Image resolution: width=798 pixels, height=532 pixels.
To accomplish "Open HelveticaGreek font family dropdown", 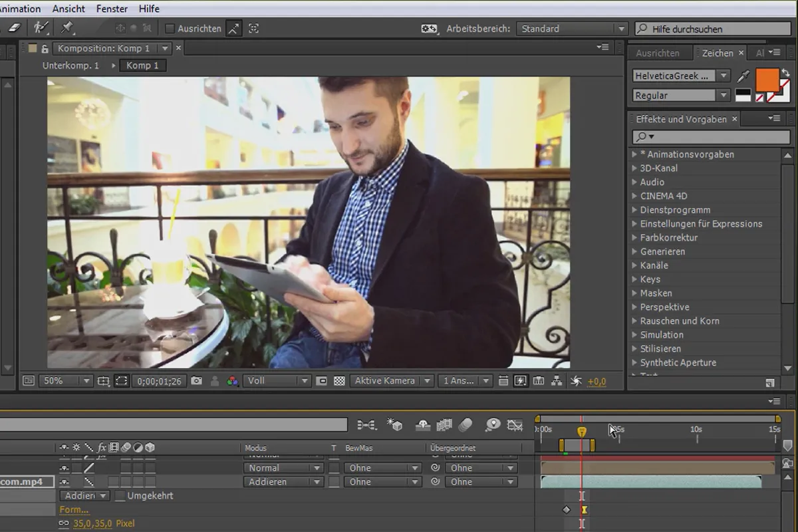I will [x=681, y=76].
